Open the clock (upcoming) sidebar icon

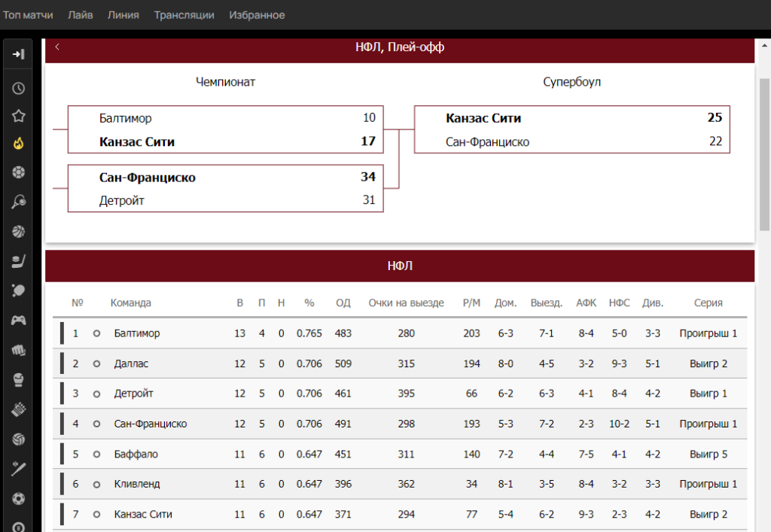18,89
